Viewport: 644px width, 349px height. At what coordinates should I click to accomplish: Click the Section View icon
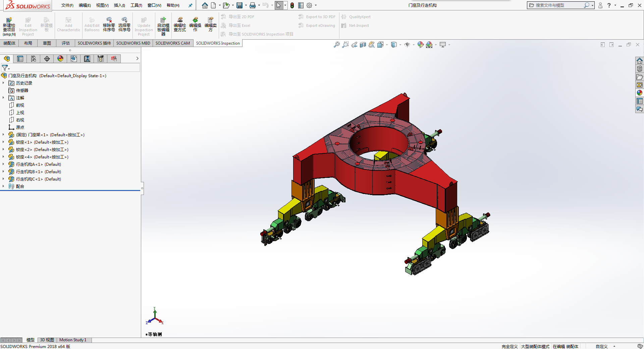pos(363,45)
